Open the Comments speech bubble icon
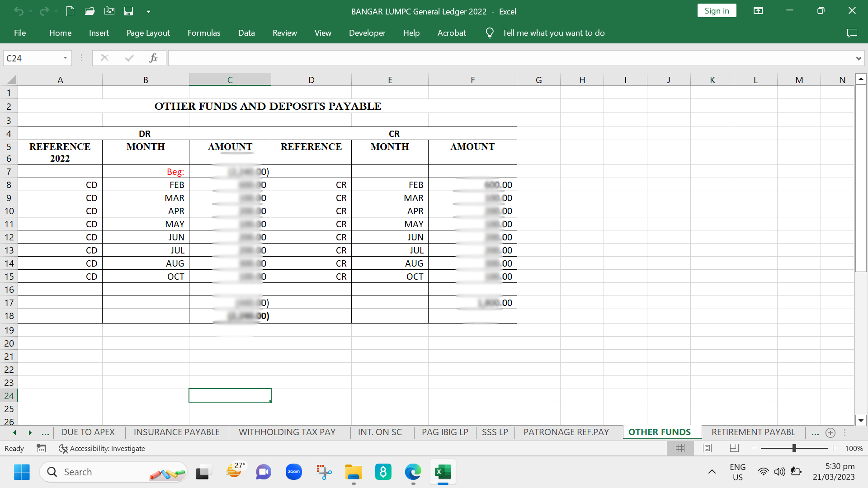 pyautogui.click(x=852, y=33)
